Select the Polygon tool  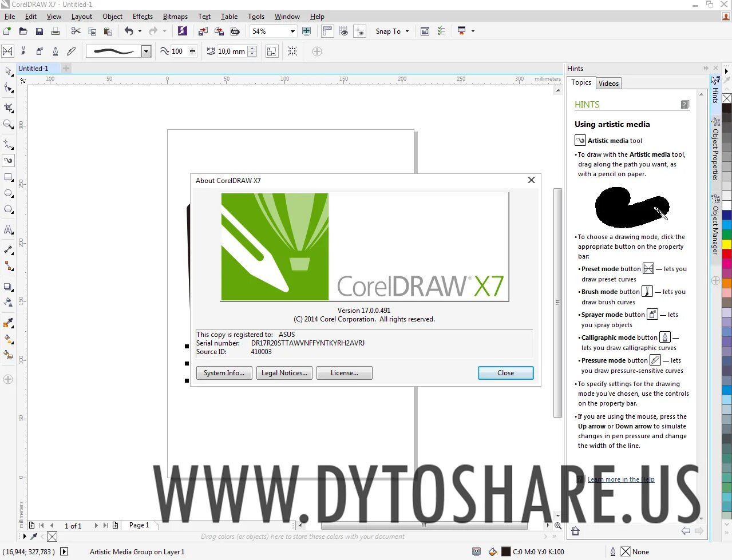point(8,210)
